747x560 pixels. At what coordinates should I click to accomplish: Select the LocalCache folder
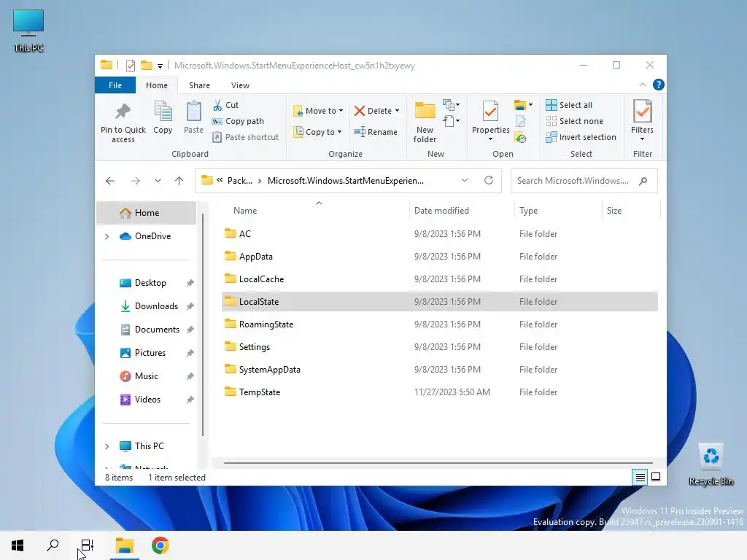tap(439, 279)
